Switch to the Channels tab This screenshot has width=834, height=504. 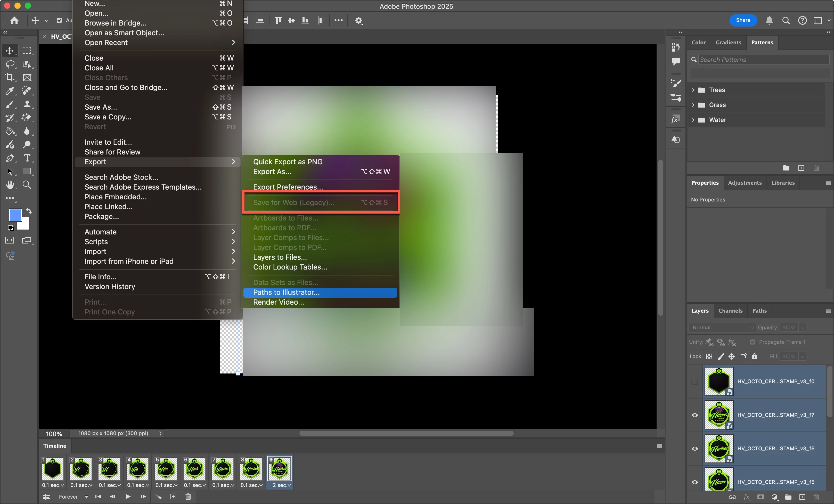[730, 310]
